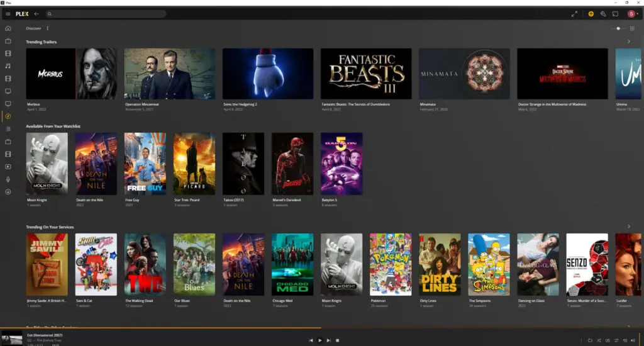Go back using the arrow beside Plex logo

[x=36, y=14]
